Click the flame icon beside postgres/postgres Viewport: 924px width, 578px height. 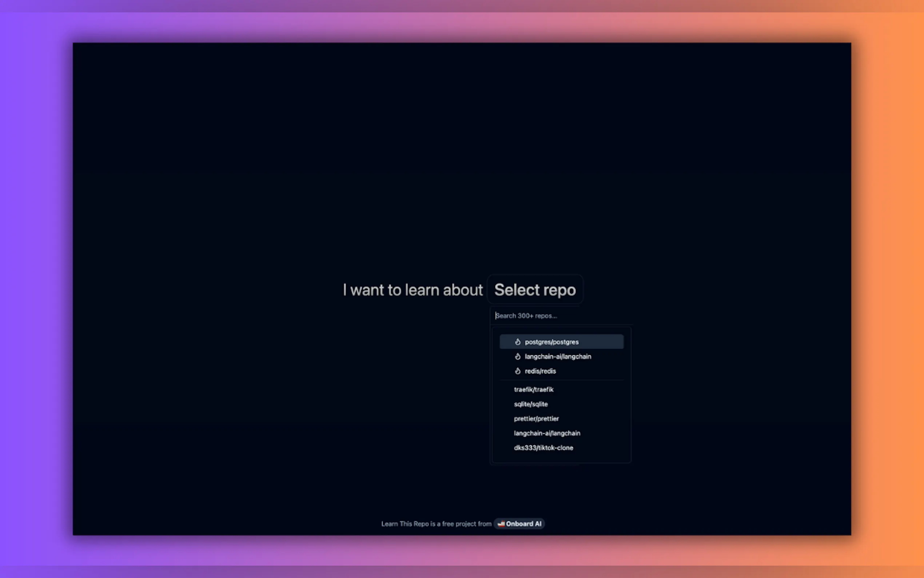518,342
